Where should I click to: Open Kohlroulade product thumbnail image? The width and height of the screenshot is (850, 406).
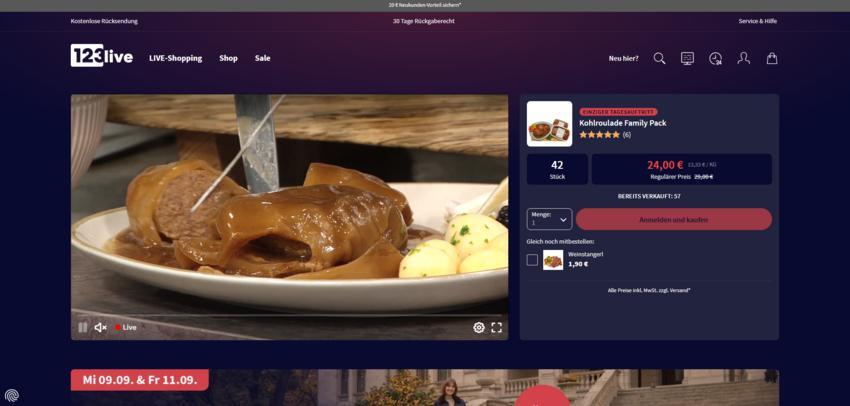549,124
